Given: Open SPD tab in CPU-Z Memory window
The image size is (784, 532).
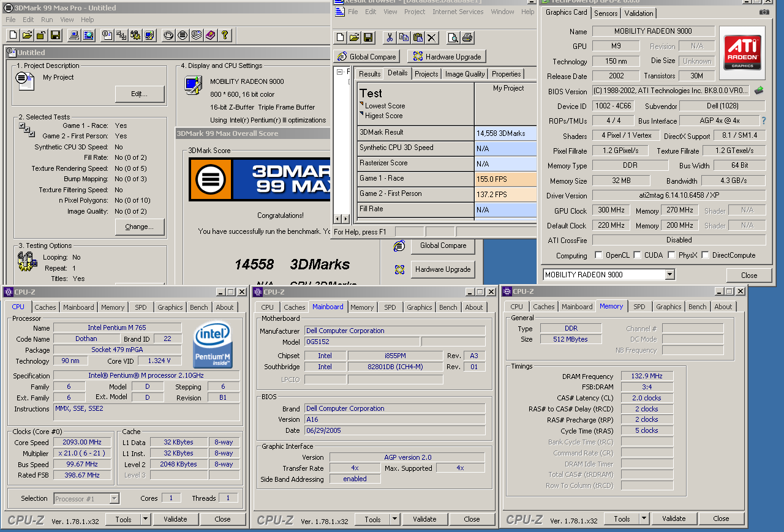Looking at the screenshot, I should coord(639,307).
